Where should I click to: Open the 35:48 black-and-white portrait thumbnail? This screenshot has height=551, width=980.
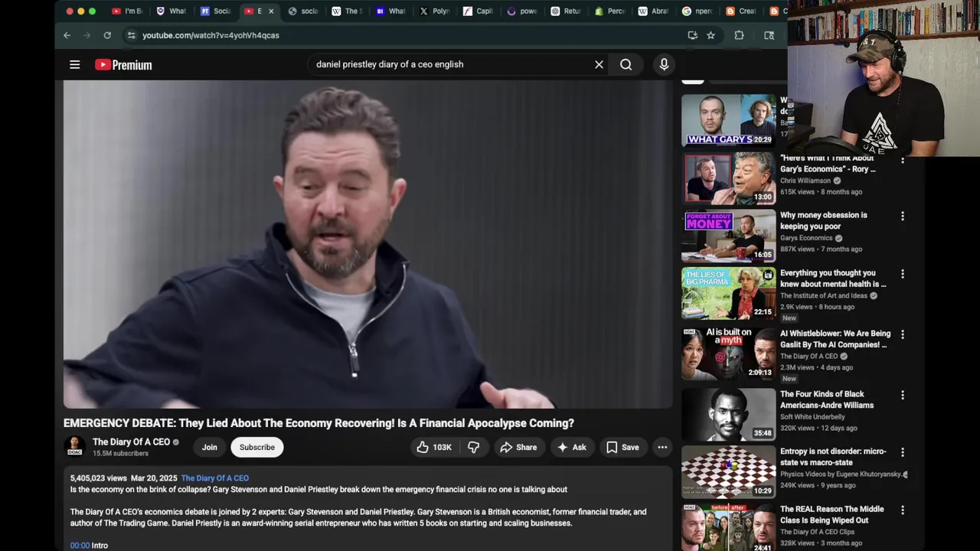pyautogui.click(x=728, y=414)
